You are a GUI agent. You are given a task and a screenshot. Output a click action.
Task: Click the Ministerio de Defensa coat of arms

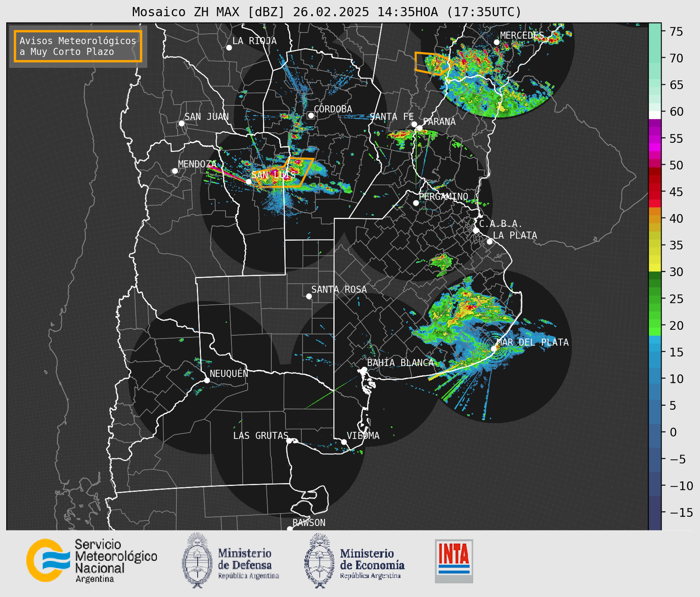point(197,560)
